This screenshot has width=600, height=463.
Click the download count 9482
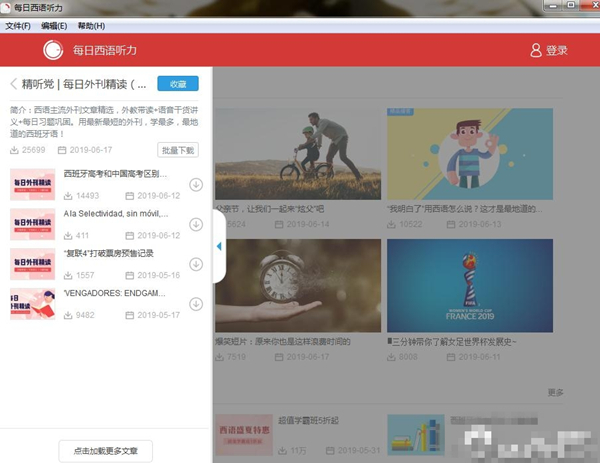click(85, 315)
